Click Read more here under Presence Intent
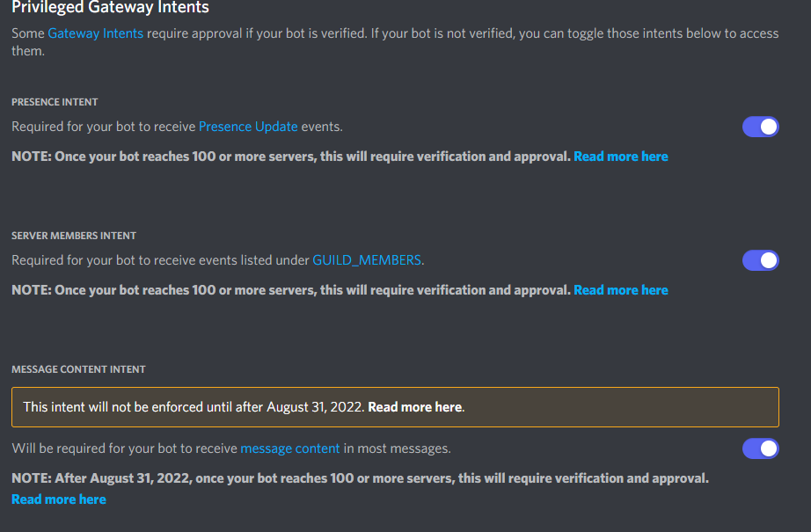This screenshot has width=811, height=532. (x=620, y=156)
